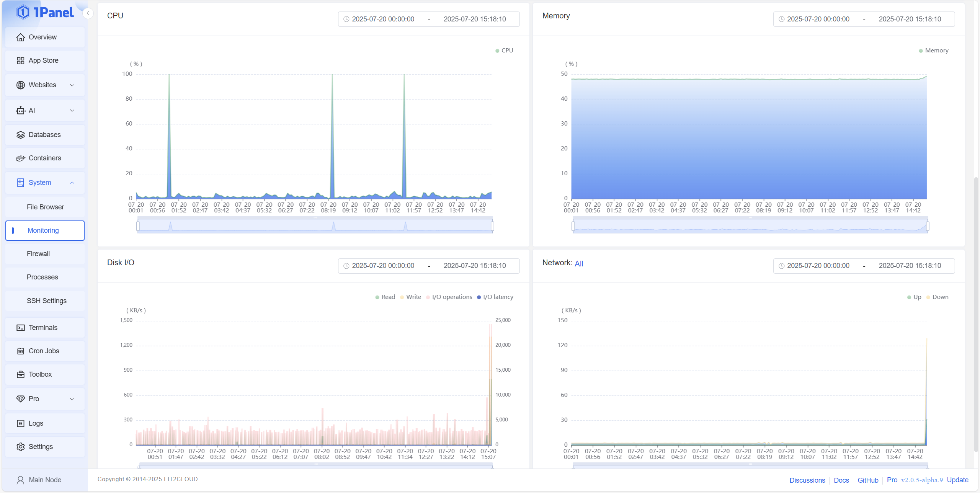Click the Terminals console icon
Image resolution: width=980 pixels, height=493 pixels.
pyautogui.click(x=21, y=328)
